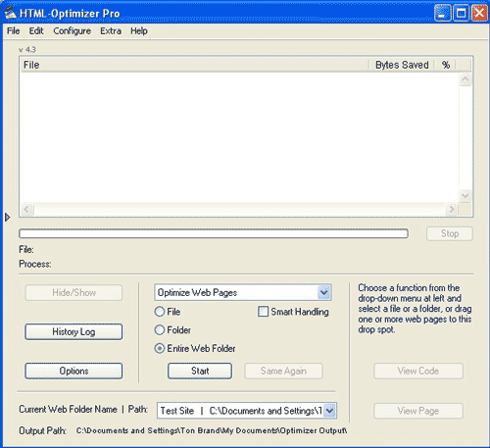Click the Hide/Show button
Image resolution: width=490 pixels, height=448 pixels.
[x=73, y=292]
